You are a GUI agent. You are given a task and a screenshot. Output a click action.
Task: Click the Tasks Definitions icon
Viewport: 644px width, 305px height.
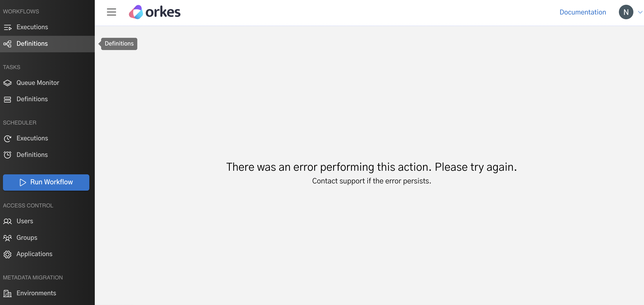[x=7, y=99]
